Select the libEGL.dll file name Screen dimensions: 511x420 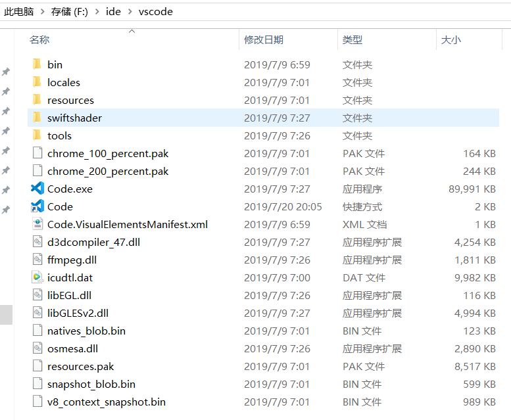tap(70, 295)
